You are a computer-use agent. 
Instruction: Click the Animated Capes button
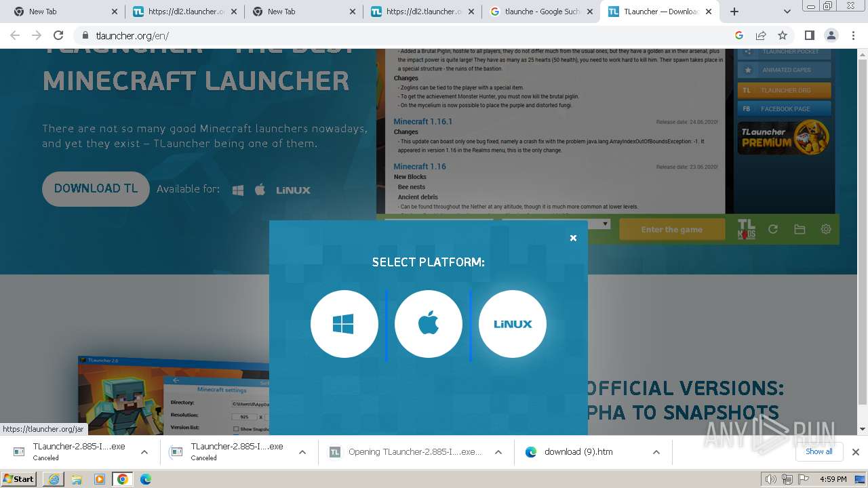[784, 70]
